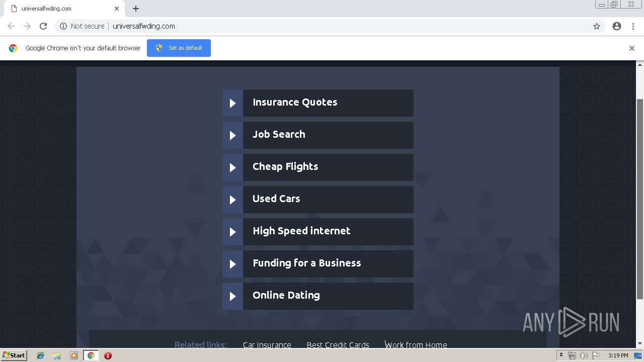Follow the Car Insurance related link
Image resolution: width=644 pixels, height=362 pixels.
(267, 345)
